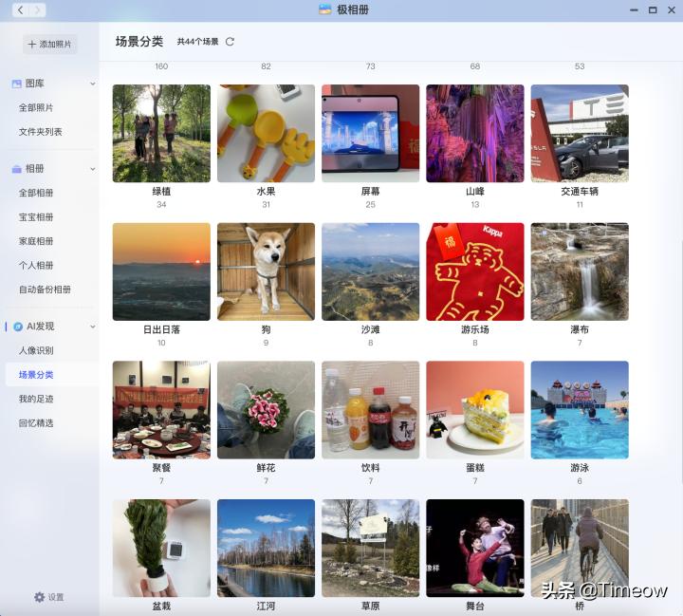This screenshot has width=683, height=616.
Task: Select 回忆精选 in sidebar
Action: (36, 423)
